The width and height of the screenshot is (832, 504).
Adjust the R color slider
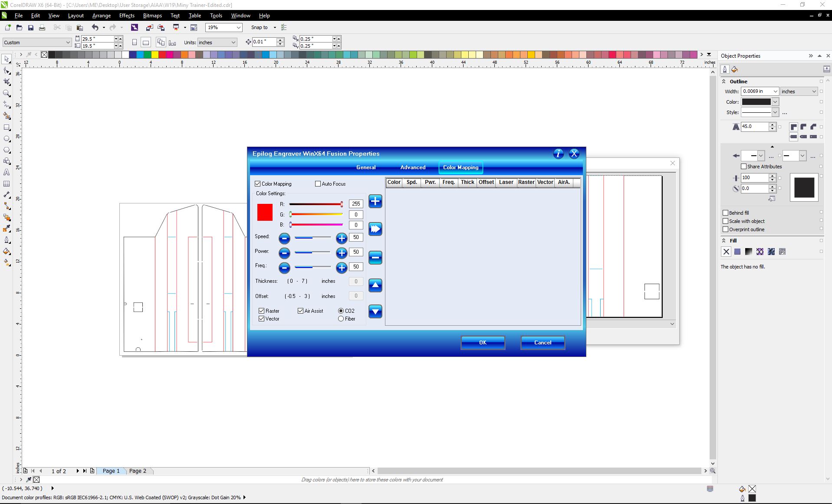coord(316,204)
